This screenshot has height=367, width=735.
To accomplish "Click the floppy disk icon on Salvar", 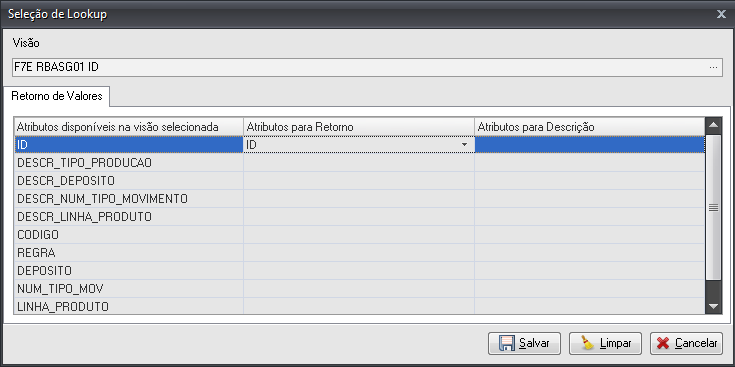I will pos(506,343).
